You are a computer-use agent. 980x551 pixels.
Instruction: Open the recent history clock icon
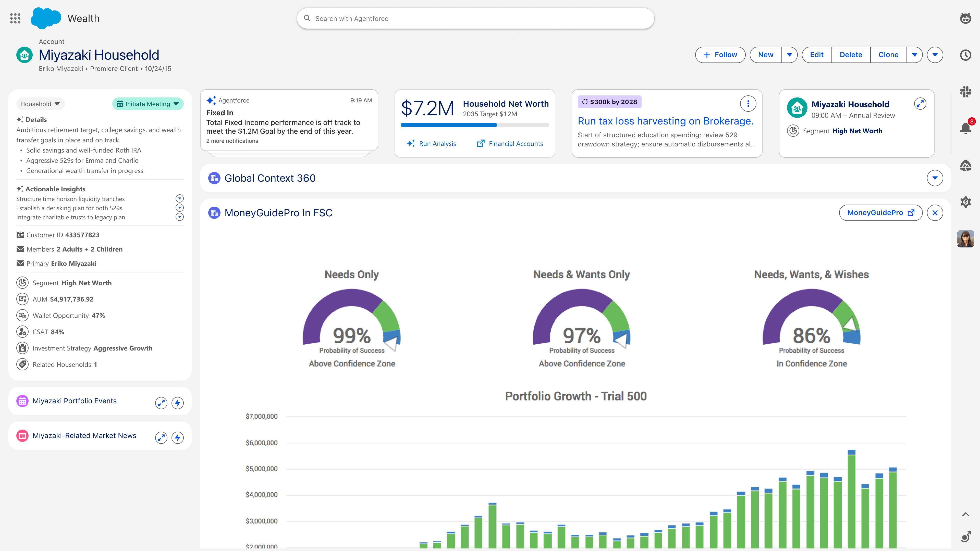965,55
